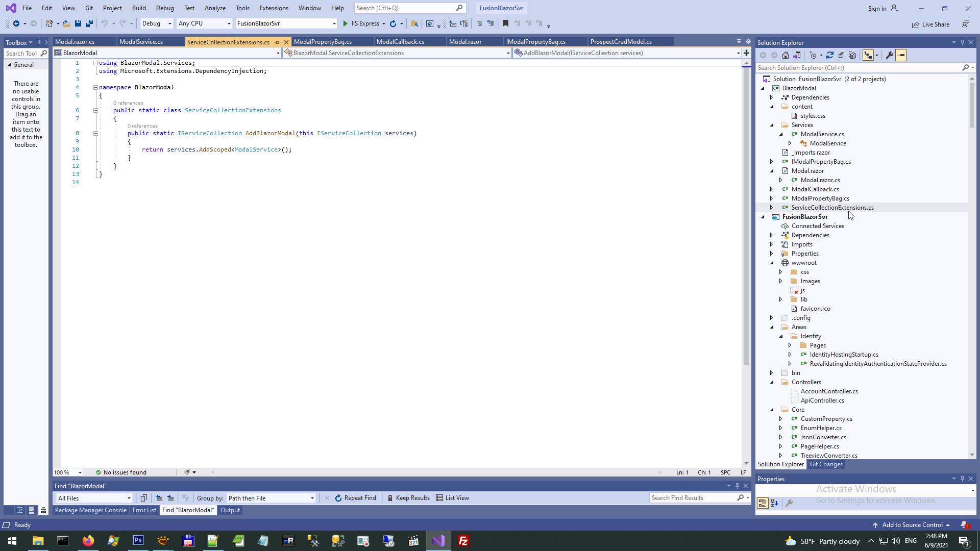Click the Open File toolbar icon
The height and width of the screenshot is (551, 980).
pyautogui.click(x=66, y=23)
